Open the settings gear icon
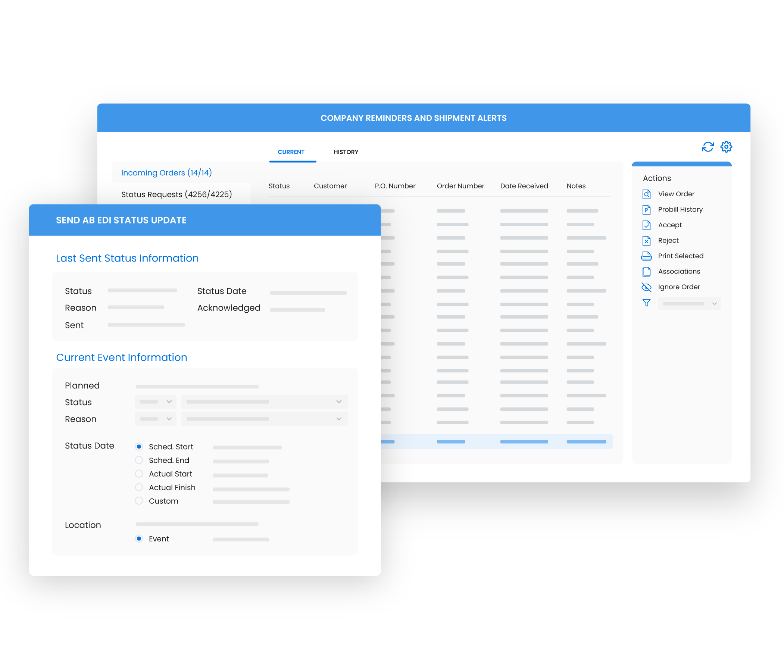The height and width of the screenshot is (672, 784). point(726,147)
